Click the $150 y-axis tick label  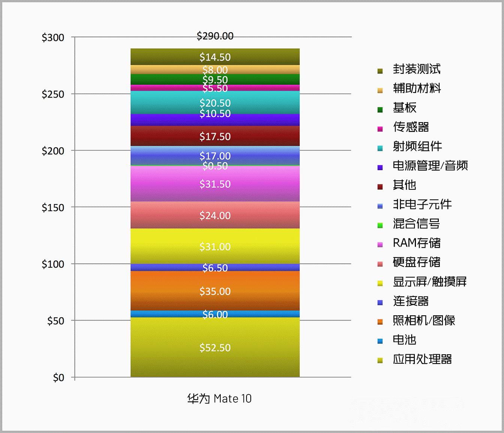tap(53, 207)
